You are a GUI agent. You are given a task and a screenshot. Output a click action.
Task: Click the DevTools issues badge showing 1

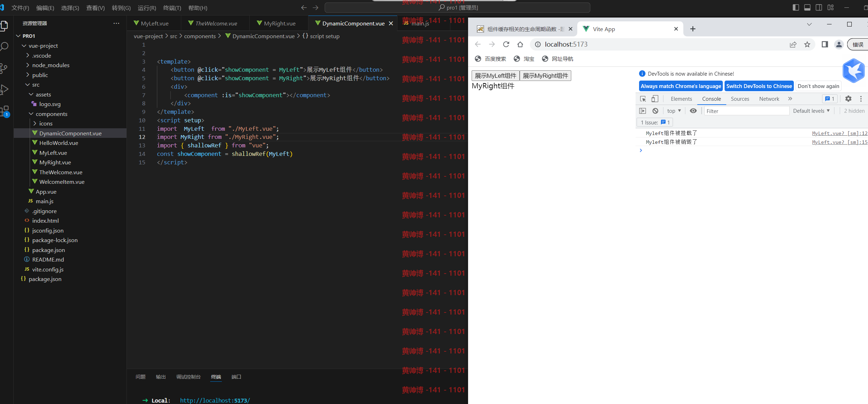pyautogui.click(x=829, y=99)
